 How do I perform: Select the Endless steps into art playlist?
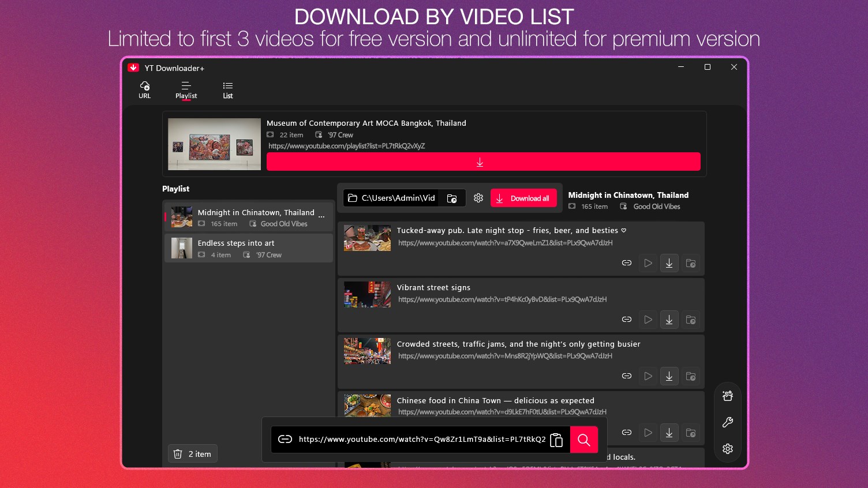click(248, 247)
